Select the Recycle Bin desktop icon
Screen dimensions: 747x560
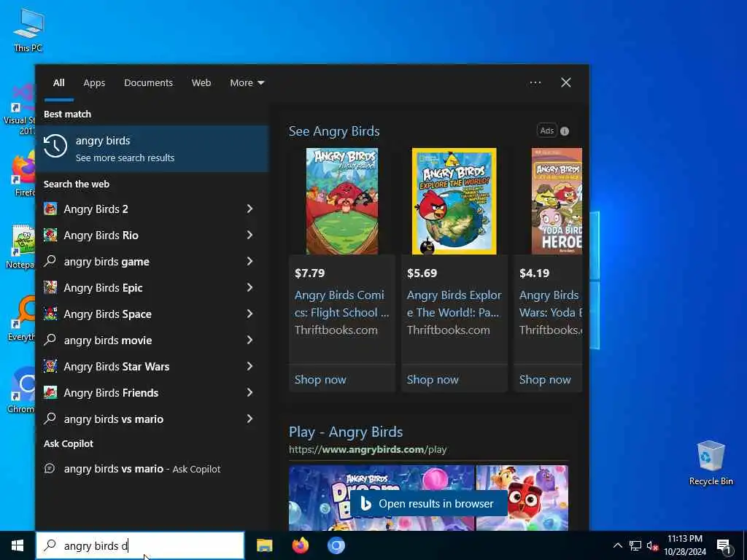pos(711,462)
